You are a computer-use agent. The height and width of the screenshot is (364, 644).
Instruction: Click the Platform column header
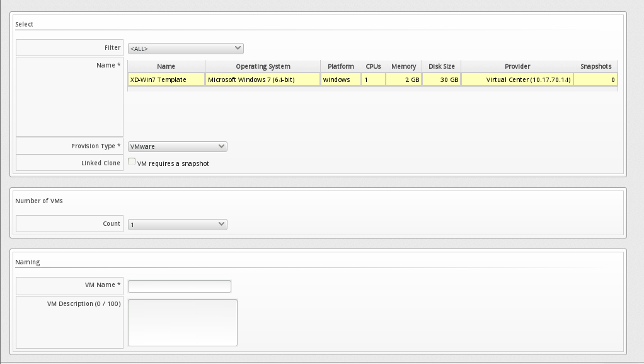pos(340,66)
